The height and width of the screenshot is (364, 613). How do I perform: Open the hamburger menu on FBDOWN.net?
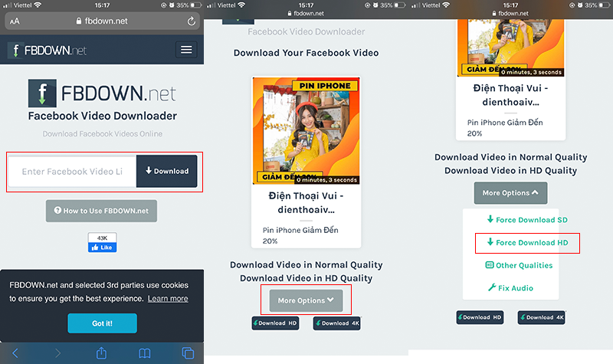pos(186,50)
